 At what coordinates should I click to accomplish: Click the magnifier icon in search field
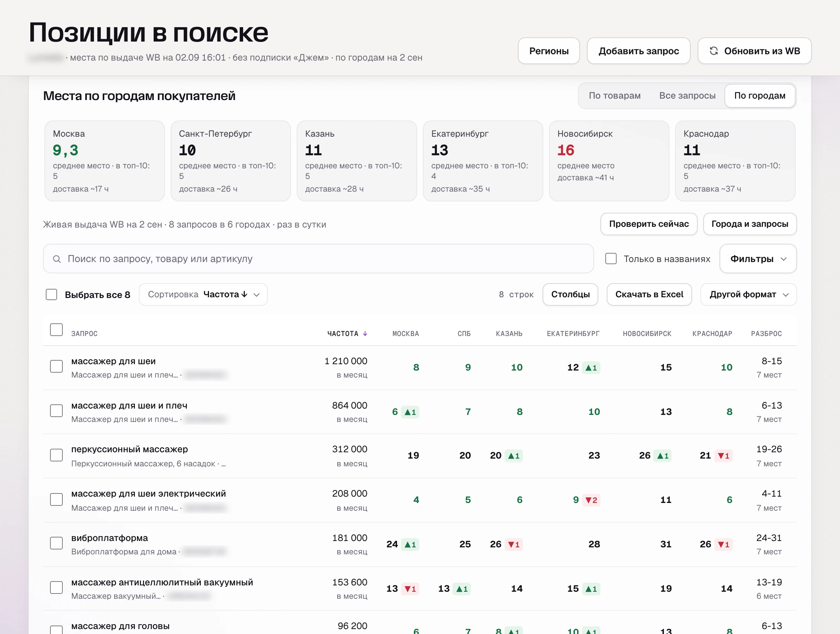(x=57, y=259)
